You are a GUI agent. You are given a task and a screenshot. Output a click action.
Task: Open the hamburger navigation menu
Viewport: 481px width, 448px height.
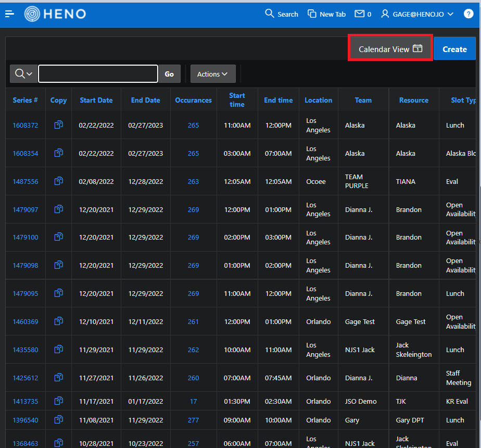9,14
